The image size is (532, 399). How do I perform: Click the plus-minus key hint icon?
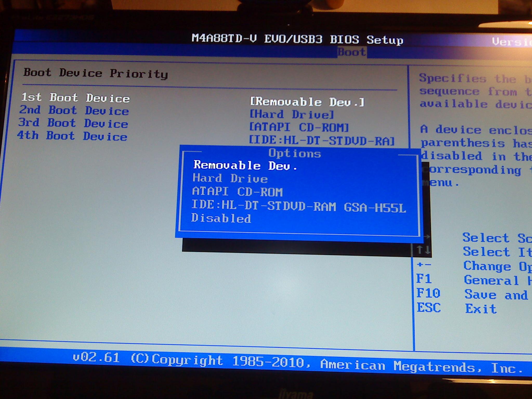click(424, 265)
